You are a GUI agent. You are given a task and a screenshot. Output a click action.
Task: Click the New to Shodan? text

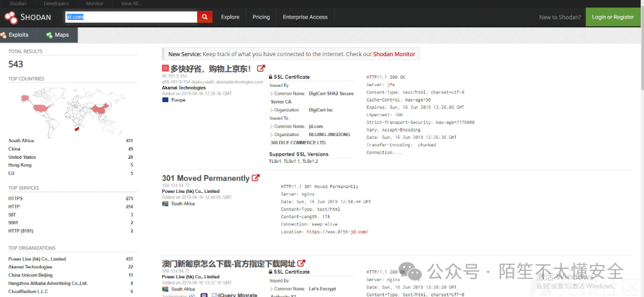coord(560,17)
